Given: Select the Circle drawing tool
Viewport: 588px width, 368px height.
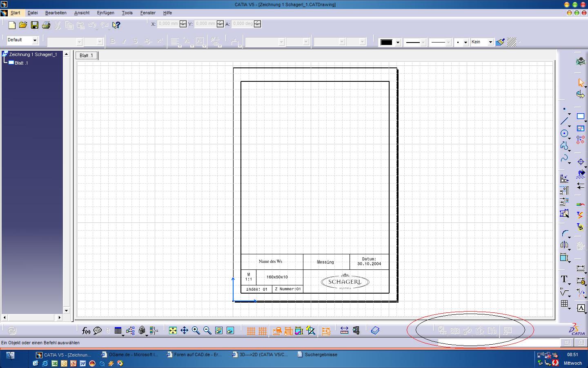Looking at the screenshot, I should [x=564, y=133].
